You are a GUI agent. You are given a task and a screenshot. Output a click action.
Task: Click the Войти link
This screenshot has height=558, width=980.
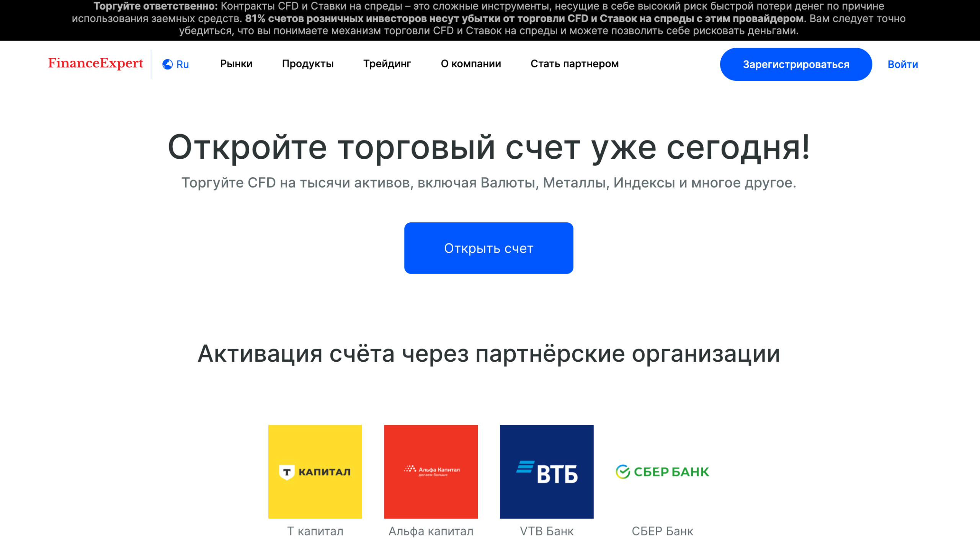903,64
